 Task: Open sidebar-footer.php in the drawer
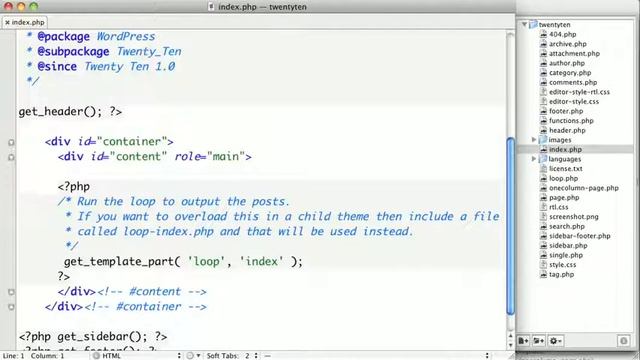point(580,236)
